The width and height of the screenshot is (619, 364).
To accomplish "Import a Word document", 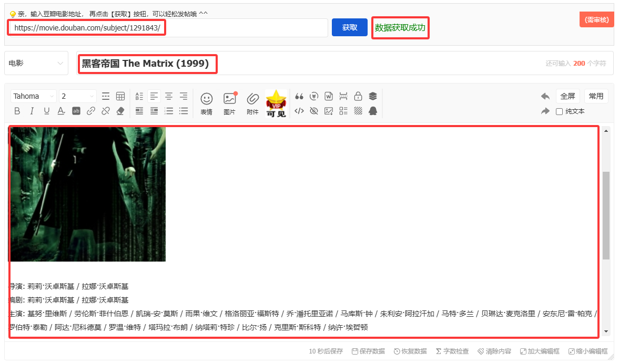I will coord(329,96).
